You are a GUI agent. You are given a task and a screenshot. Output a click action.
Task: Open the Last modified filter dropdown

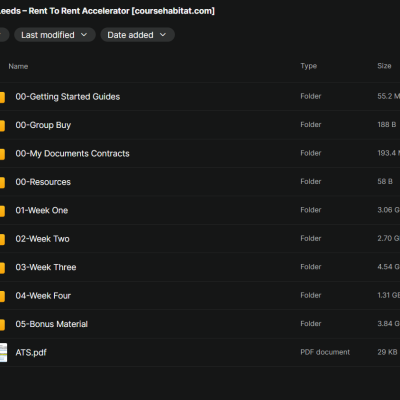pos(55,35)
